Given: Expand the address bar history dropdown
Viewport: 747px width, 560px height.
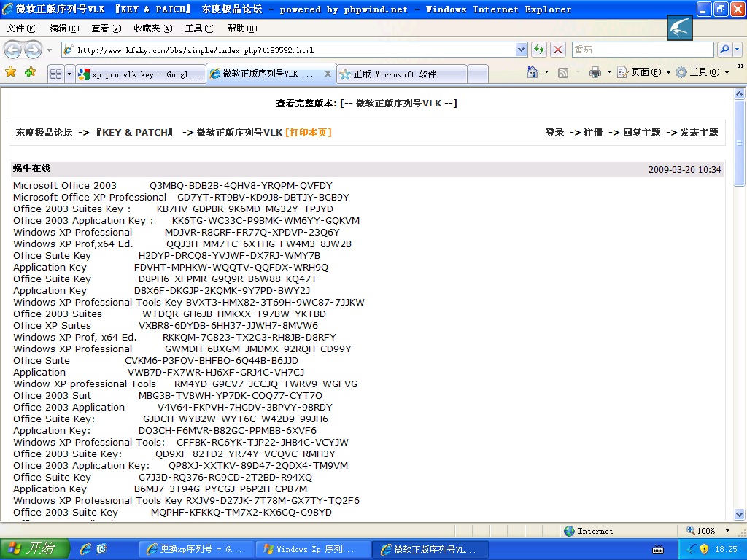Looking at the screenshot, I should point(521,50).
